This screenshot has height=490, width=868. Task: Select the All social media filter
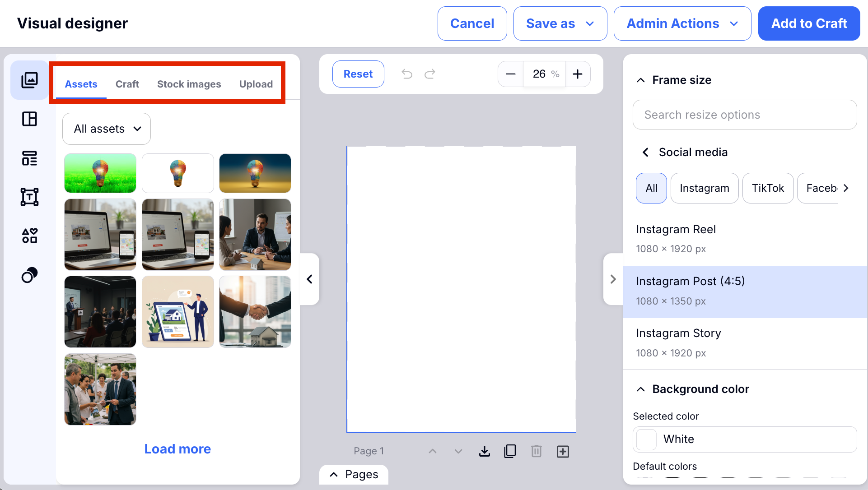tap(651, 188)
